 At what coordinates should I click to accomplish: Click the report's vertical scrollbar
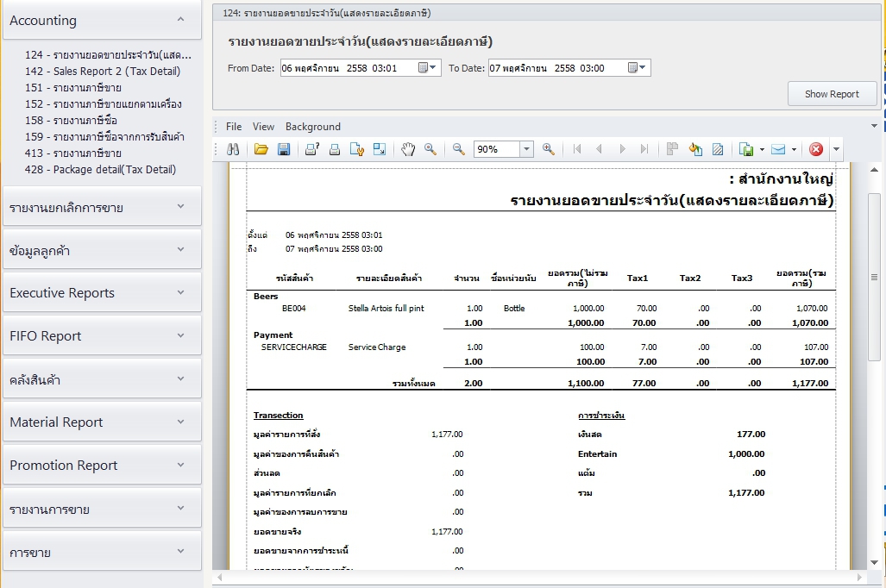pos(874,278)
